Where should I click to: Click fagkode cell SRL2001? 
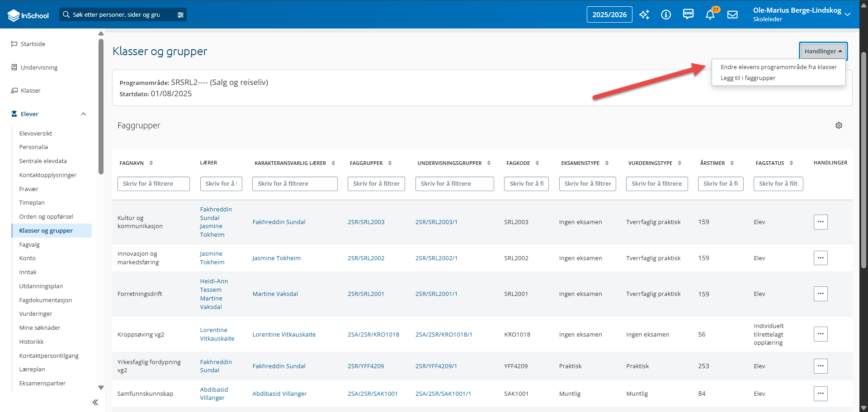point(516,294)
